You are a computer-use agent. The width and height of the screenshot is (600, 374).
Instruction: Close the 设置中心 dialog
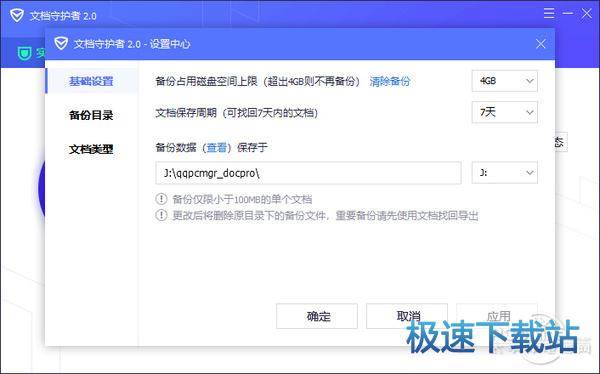541,44
